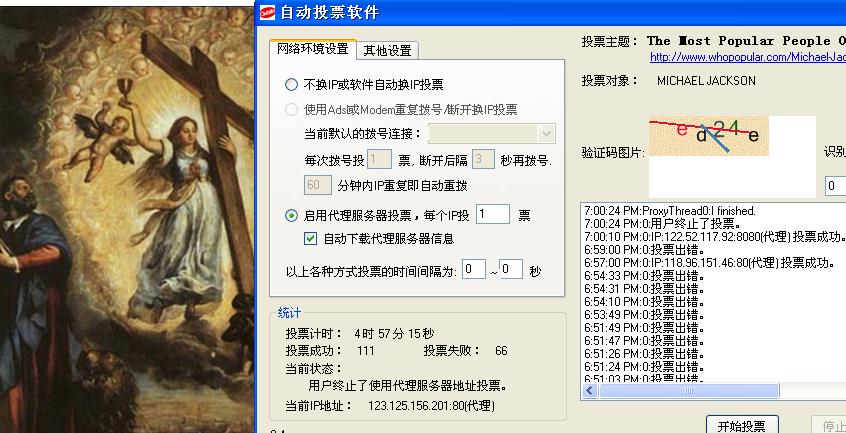Click the 分钟内IP重复 minutes field
This screenshot has width=846, height=433.
317,185
